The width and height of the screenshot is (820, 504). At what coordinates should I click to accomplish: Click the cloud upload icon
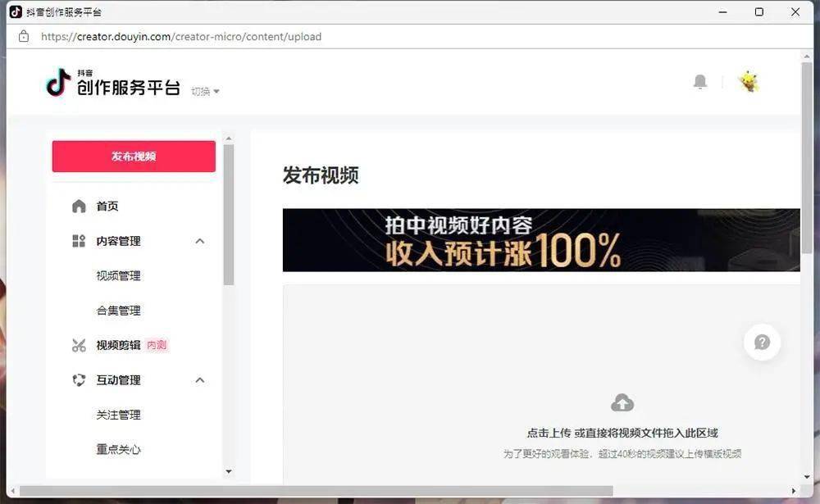pos(622,402)
